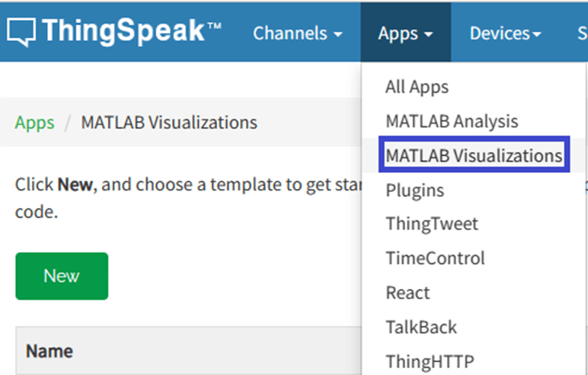Click MATLAB Visualizations breadcrumb text
The image size is (588, 375).
[x=169, y=123]
